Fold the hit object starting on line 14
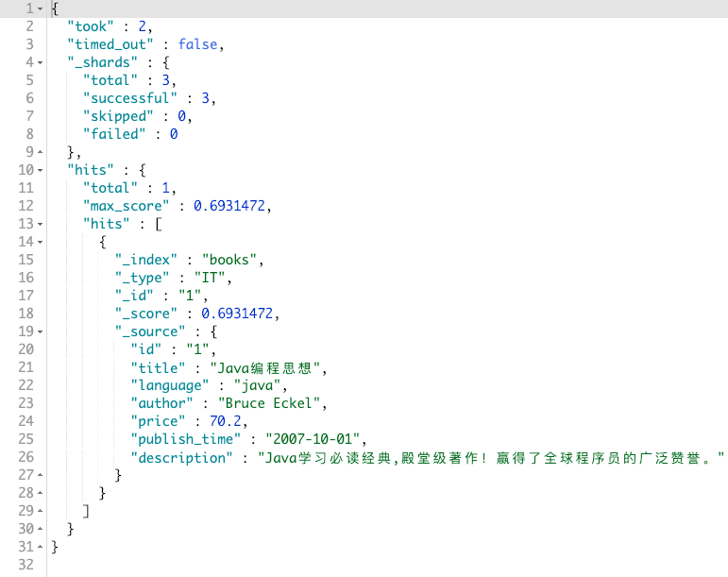The height and width of the screenshot is (577, 728). pos(41,243)
